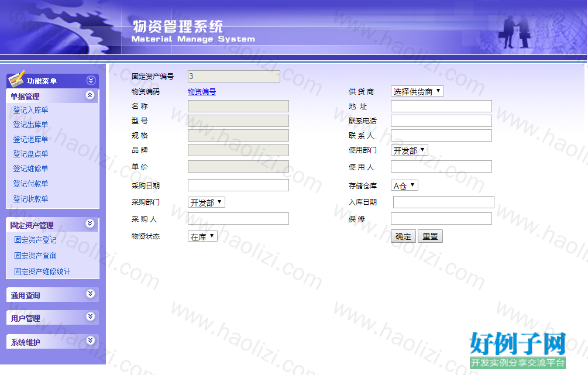Focus the 地址 input field
The height and width of the screenshot is (375, 588).
pyautogui.click(x=441, y=106)
